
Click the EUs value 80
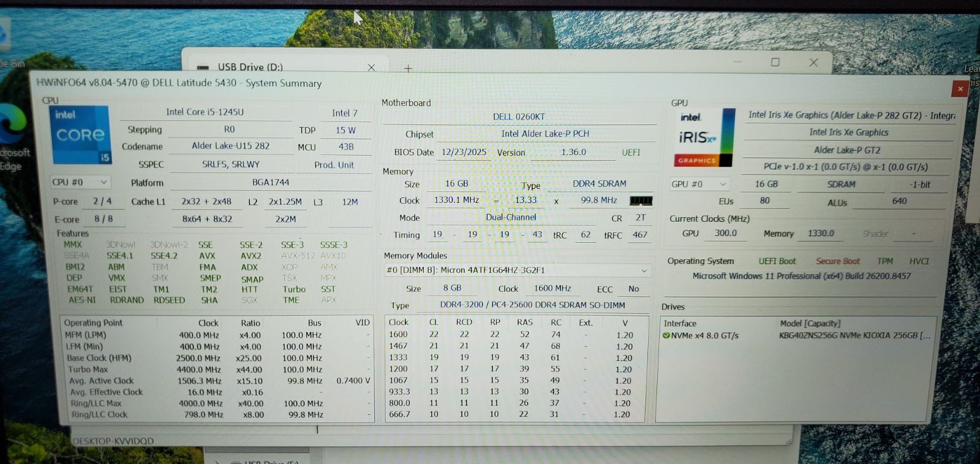[x=764, y=200]
